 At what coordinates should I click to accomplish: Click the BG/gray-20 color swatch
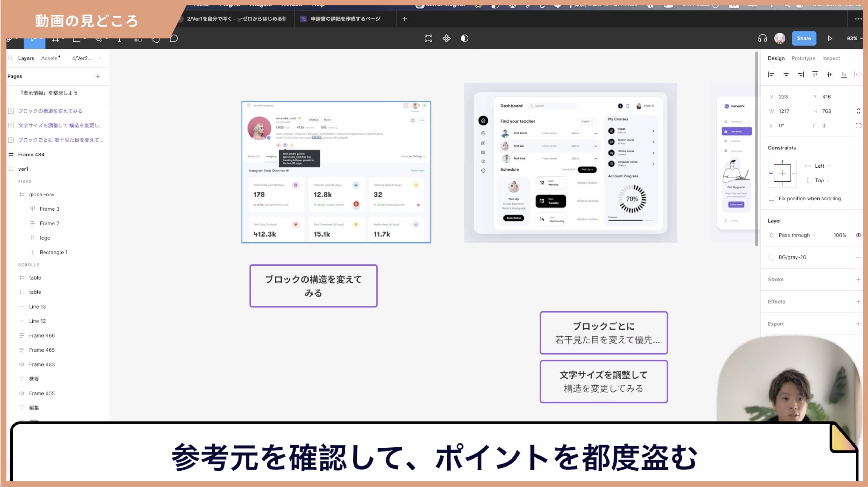point(772,257)
